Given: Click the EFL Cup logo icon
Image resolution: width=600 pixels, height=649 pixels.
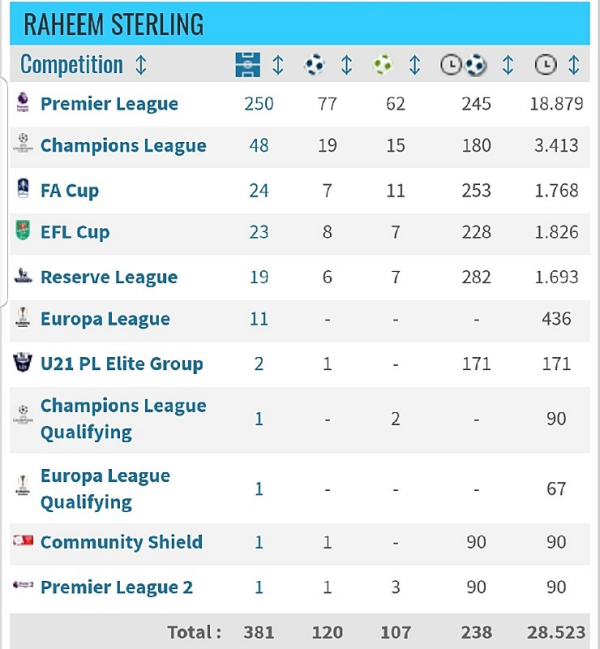Looking at the screenshot, I should (x=23, y=232).
